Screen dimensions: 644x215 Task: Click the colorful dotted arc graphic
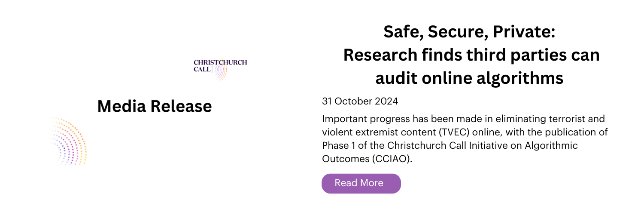pyautogui.click(x=69, y=141)
